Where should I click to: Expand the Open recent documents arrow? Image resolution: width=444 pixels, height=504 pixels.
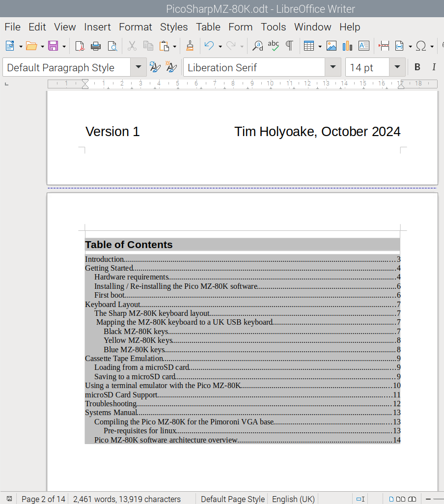(42, 47)
